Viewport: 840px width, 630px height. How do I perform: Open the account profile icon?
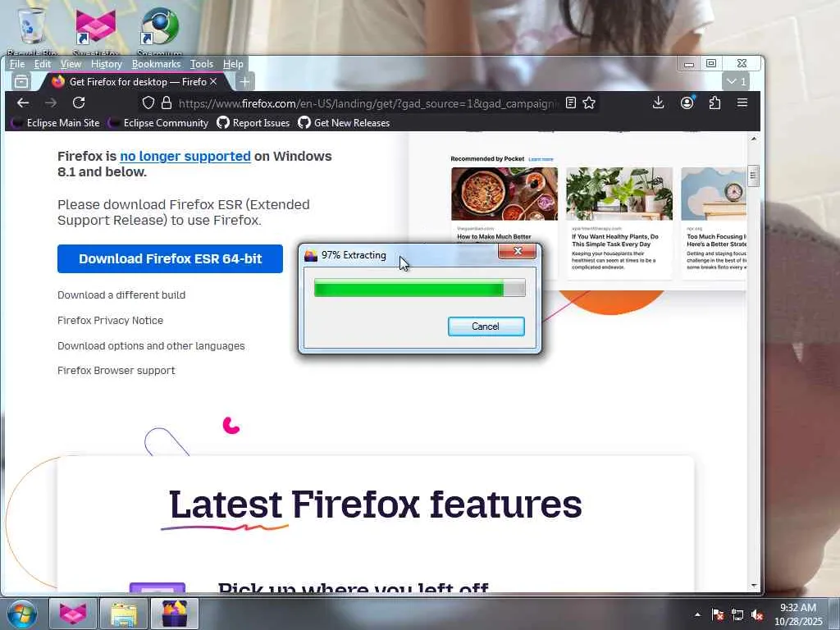(687, 103)
